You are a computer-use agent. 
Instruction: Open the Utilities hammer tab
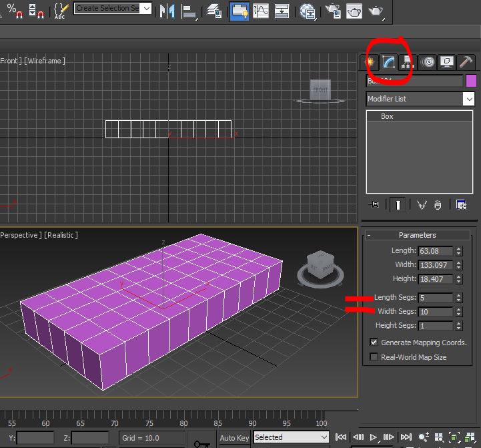click(x=467, y=62)
